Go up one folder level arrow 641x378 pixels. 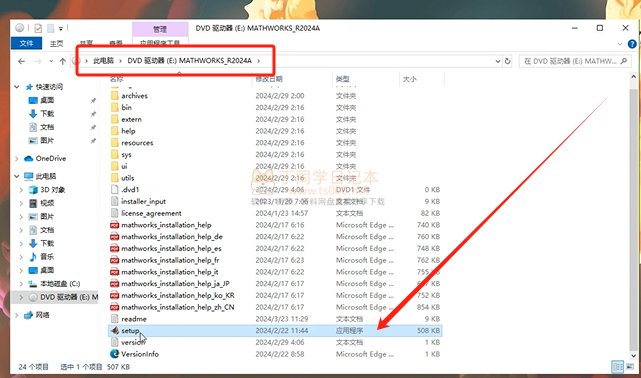coord(63,61)
